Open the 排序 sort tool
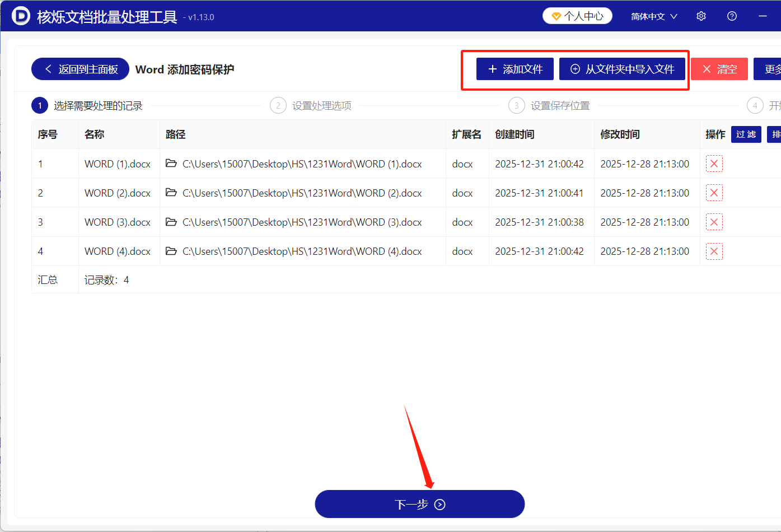 776,134
